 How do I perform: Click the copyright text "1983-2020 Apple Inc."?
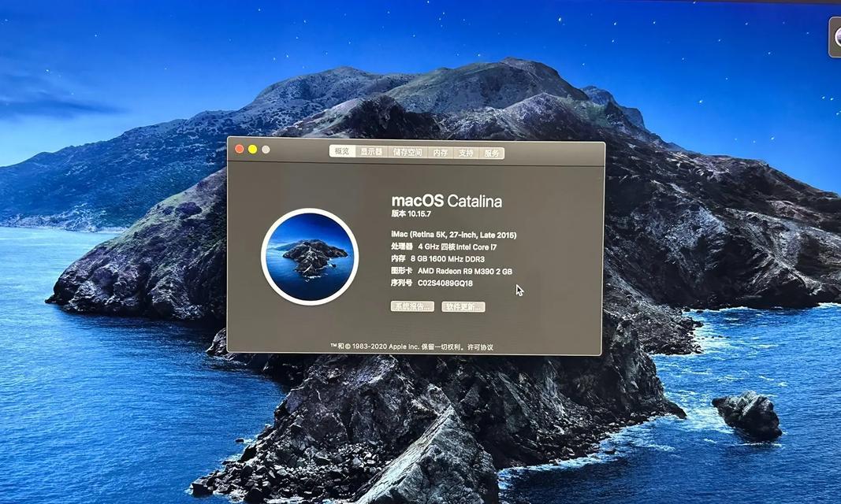tap(385, 346)
